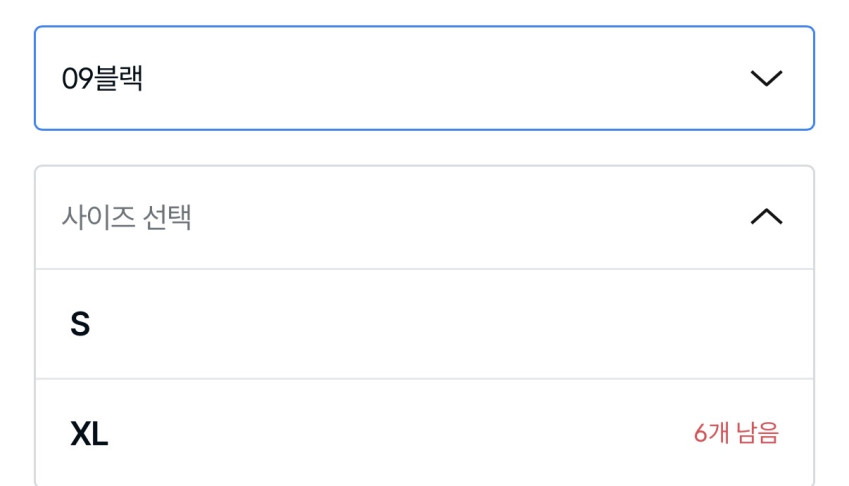
Task: Open the 09블랙 color dropdown
Action: point(424,78)
